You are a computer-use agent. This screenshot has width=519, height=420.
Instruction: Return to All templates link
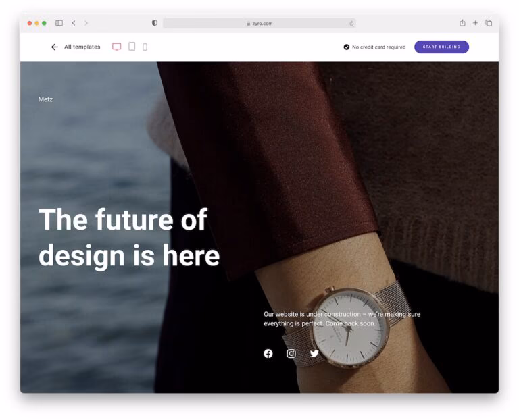(x=82, y=47)
